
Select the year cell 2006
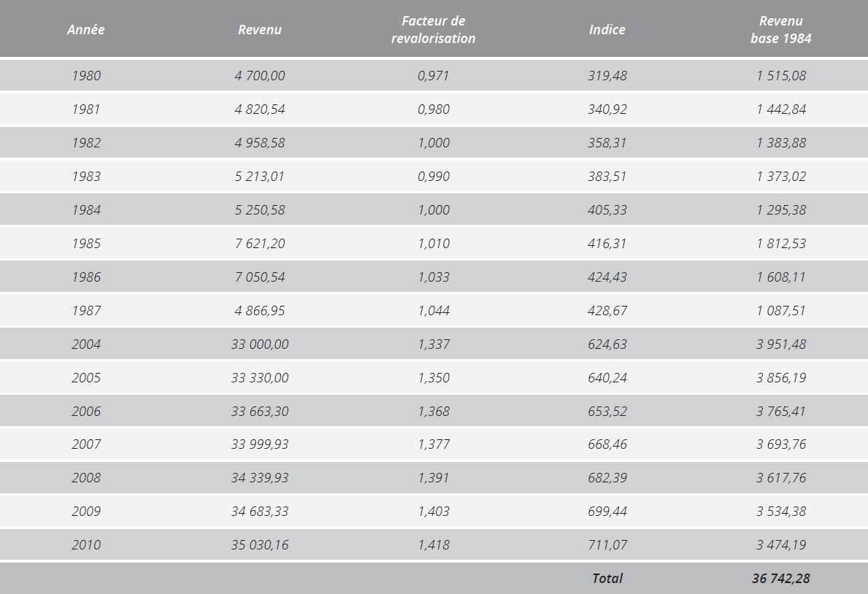pyautogui.click(x=86, y=412)
